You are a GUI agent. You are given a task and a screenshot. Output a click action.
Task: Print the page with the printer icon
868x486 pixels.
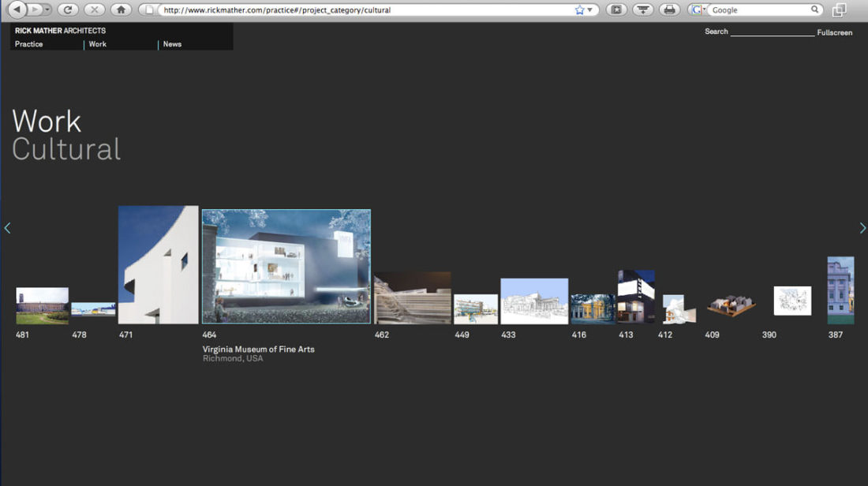click(669, 9)
